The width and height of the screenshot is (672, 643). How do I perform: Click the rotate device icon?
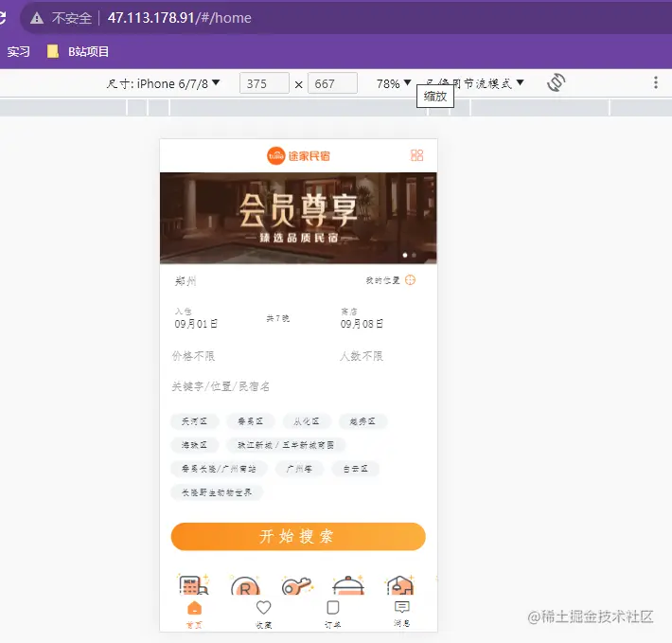(556, 82)
